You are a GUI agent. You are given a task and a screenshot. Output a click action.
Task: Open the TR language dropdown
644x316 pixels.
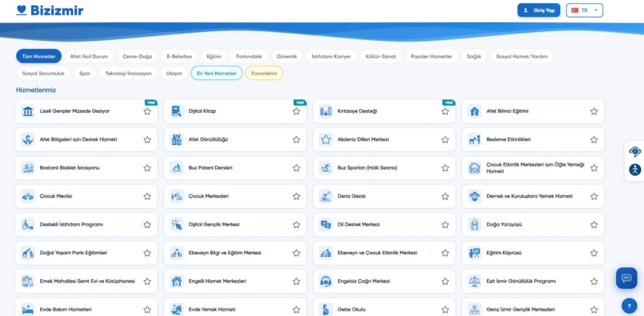point(584,10)
